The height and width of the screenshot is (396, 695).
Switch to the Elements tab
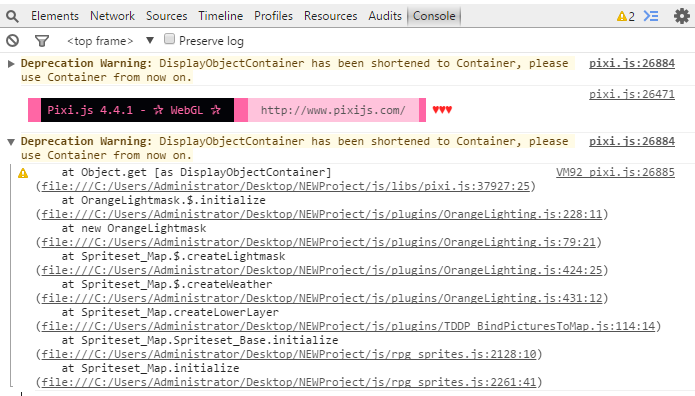point(55,16)
